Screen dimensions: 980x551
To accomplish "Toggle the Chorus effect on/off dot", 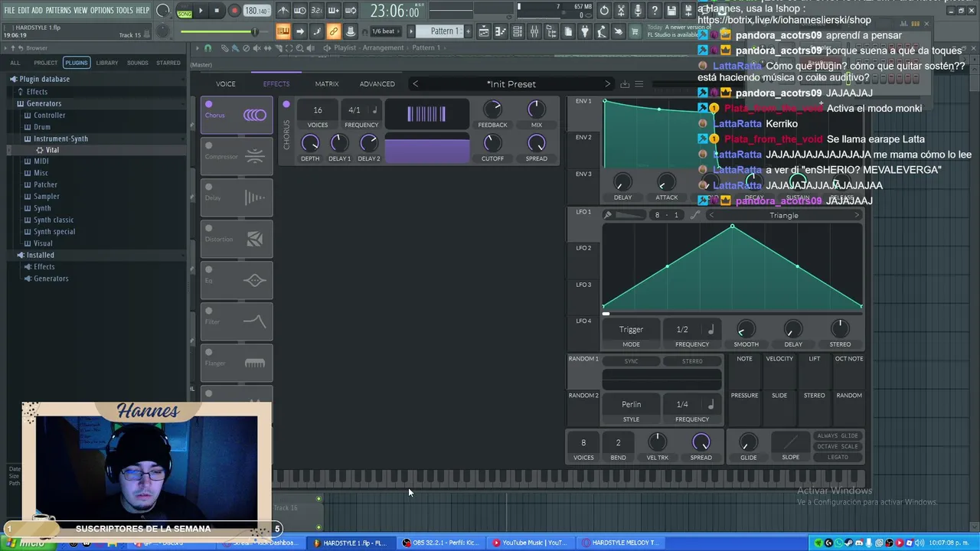I will [x=208, y=104].
